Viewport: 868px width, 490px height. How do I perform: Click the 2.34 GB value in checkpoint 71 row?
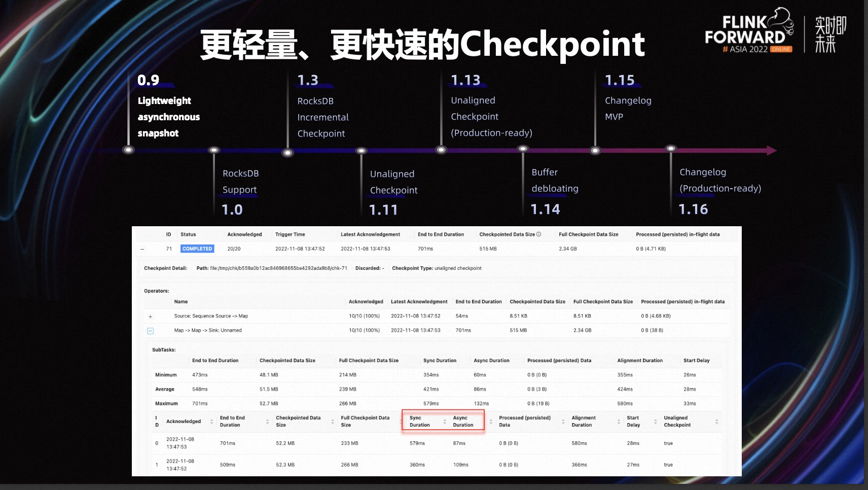coord(568,249)
